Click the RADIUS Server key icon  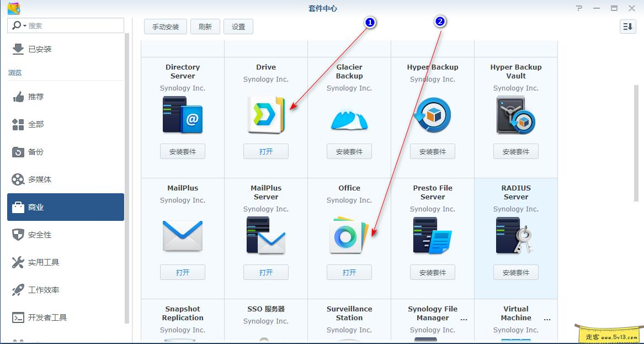[515, 235]
